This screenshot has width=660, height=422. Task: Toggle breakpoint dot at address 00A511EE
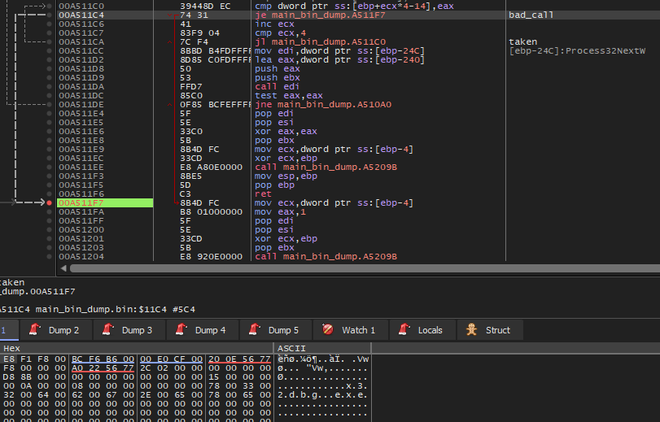click(49, 167)
